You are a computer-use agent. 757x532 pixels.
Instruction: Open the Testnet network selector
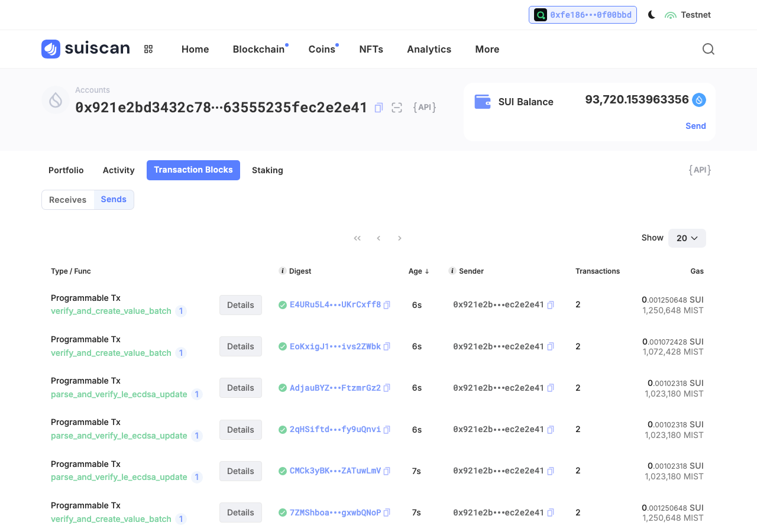coord(688,15)
